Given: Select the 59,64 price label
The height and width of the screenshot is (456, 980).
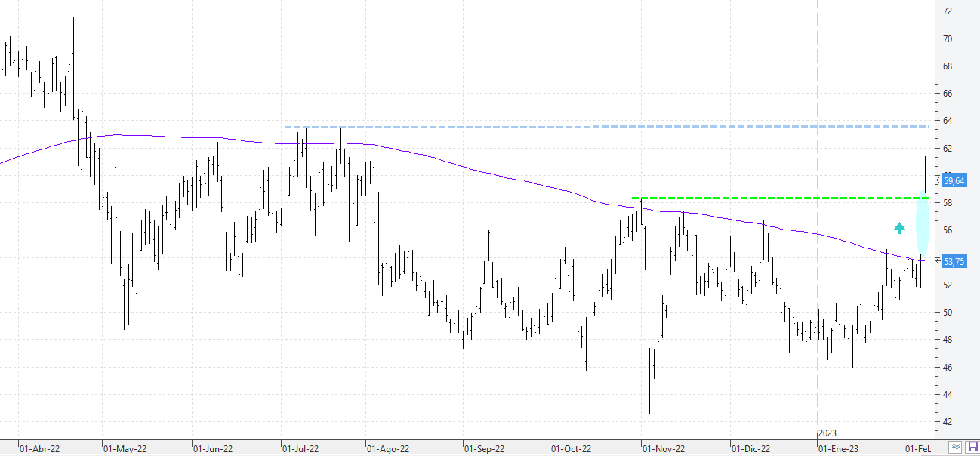Looking at the screenshot, I should 954,180.
